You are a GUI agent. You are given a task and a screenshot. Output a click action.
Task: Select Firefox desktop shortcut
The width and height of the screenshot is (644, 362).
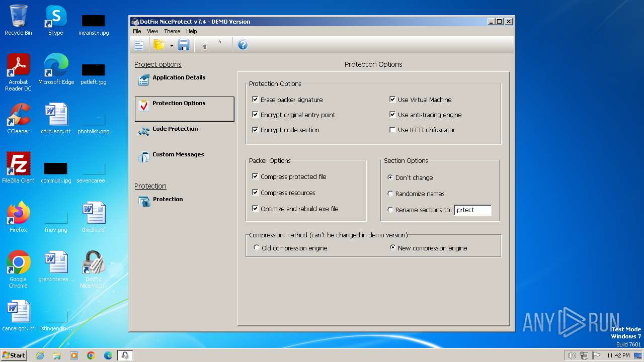tap(18, 217)
